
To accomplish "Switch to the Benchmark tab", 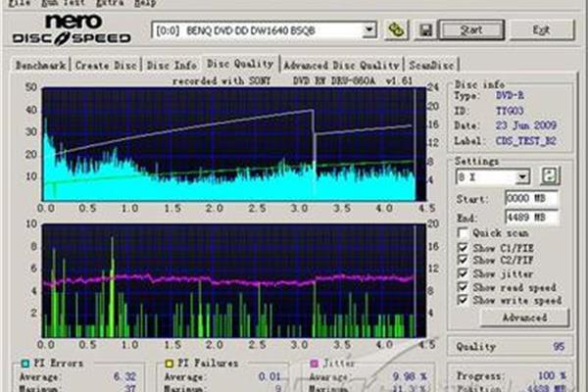I will pyautogui.click(x=40, y=66).
